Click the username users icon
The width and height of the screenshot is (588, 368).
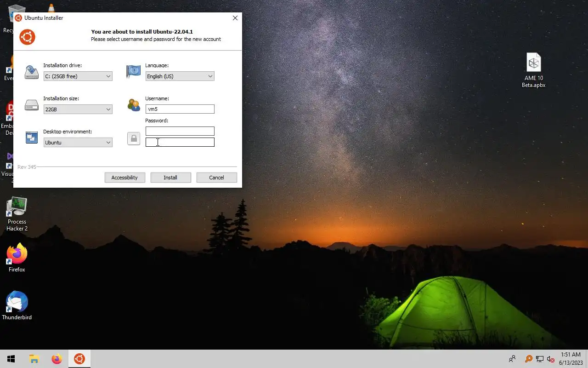pyautogui.click(x=134, y=105)
